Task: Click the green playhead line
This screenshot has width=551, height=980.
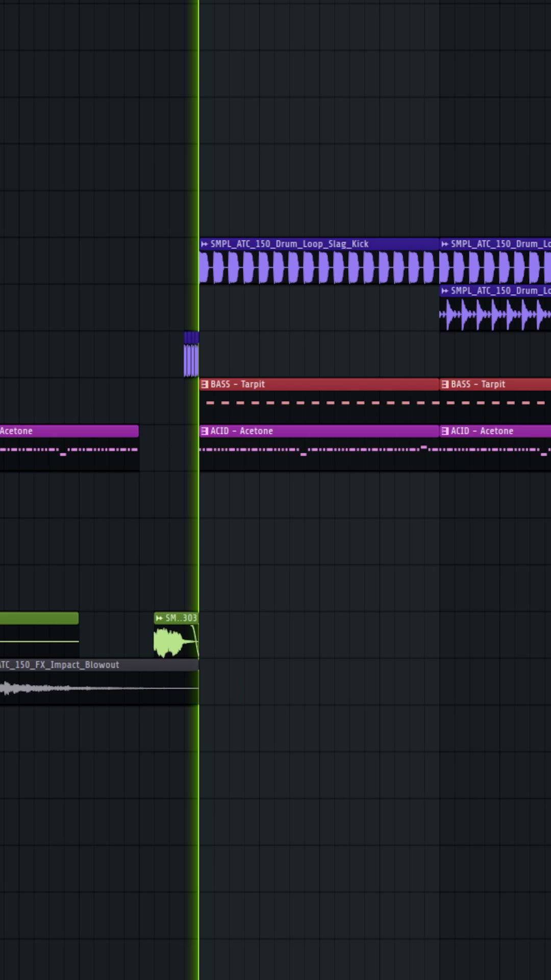Action: pos(198,490)
